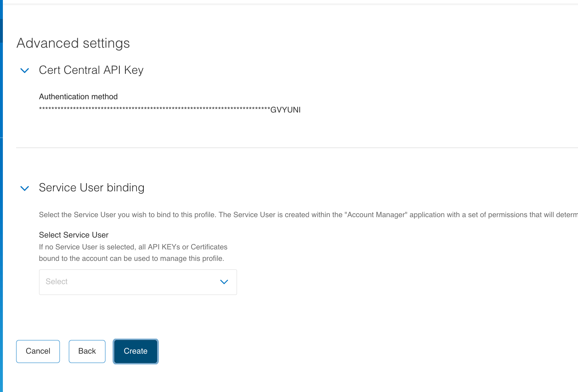578x392 pixels.
Task: Open the Select Service User dropdown arrow
Action: click(x=224, y=282)
